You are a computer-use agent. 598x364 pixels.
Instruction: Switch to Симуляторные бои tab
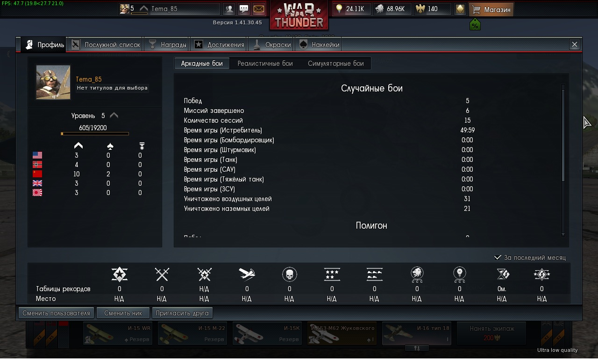point(335,63)
